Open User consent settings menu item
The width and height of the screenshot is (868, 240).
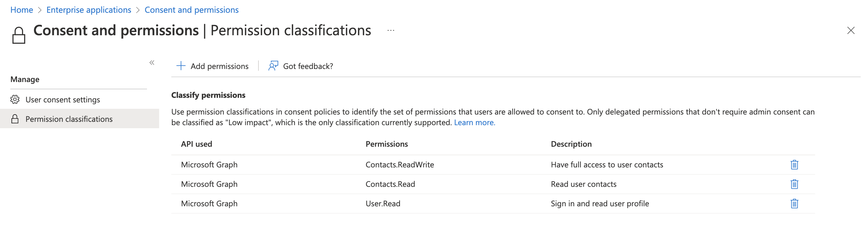[x=63, y=100]
